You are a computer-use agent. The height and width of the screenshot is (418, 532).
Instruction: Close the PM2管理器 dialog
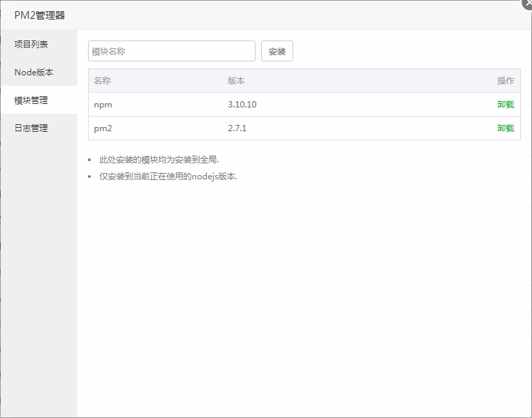pos(527,3)
